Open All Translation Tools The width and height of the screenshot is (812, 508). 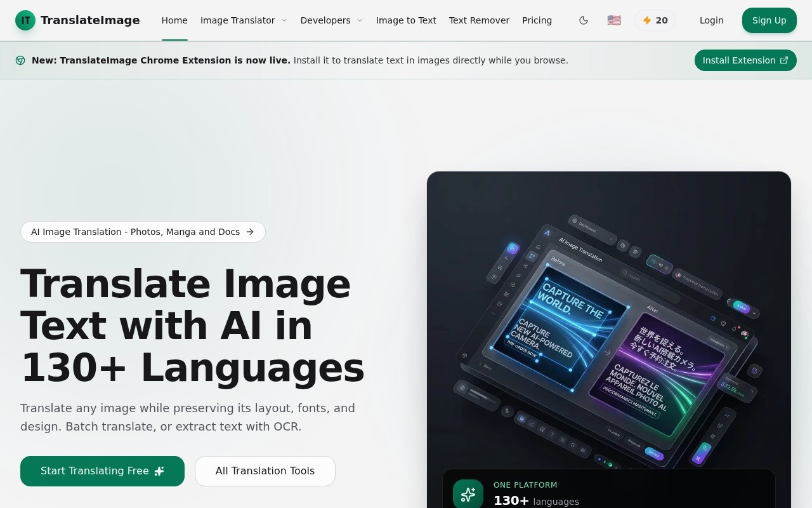265,471
